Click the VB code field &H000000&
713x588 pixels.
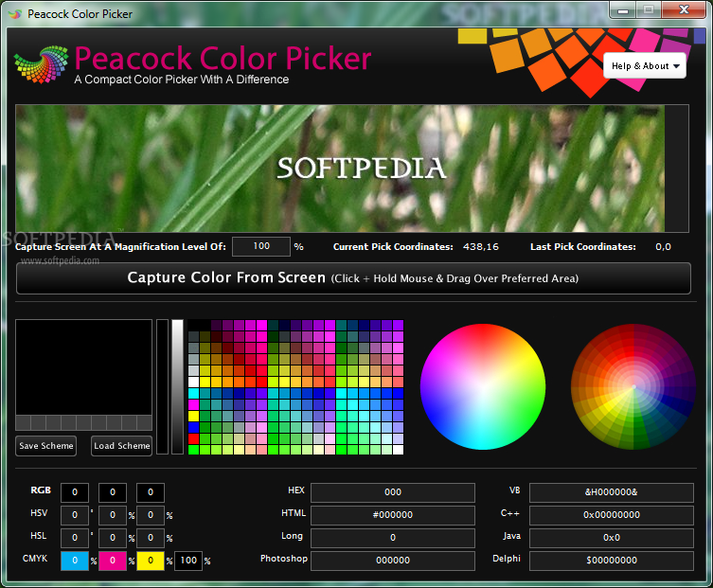(x=612, y=492)
